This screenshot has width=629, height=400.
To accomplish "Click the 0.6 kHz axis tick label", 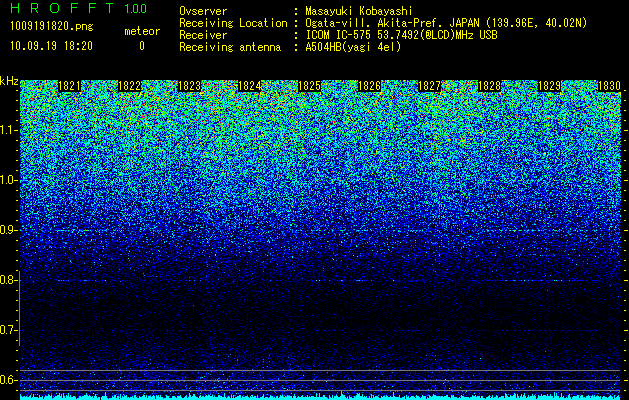I will [x=8, y=380].
